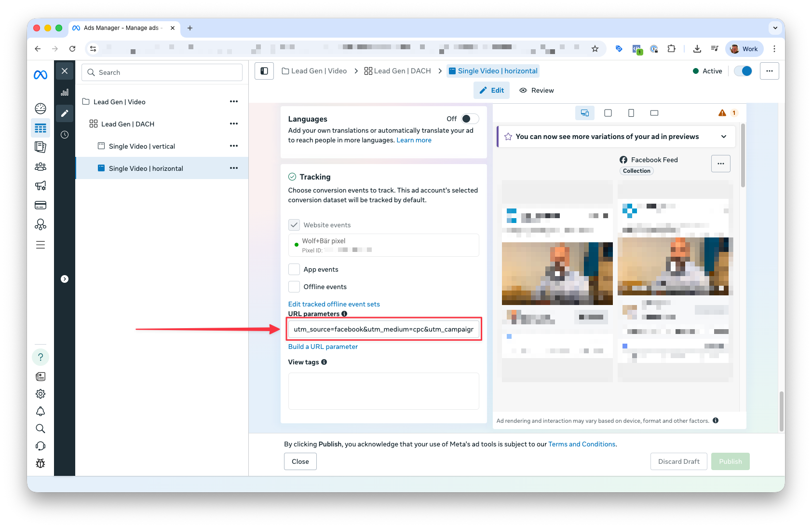Open options for Single Video | vertical

click(234, 145)
